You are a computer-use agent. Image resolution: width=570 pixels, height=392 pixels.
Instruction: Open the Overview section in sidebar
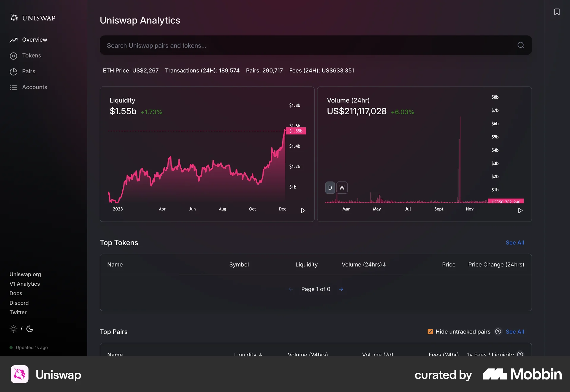(x=34, y=39)
